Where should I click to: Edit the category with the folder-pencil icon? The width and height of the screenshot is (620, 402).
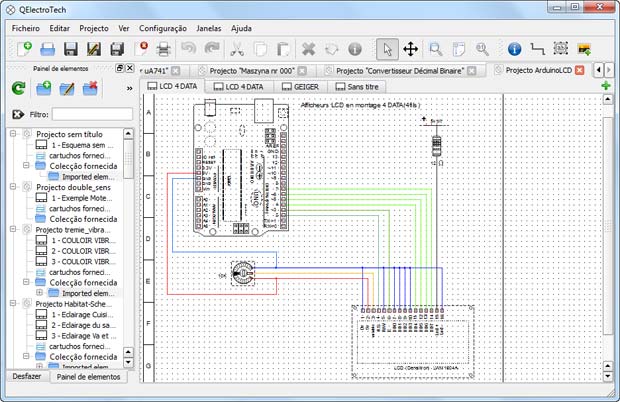67,88
